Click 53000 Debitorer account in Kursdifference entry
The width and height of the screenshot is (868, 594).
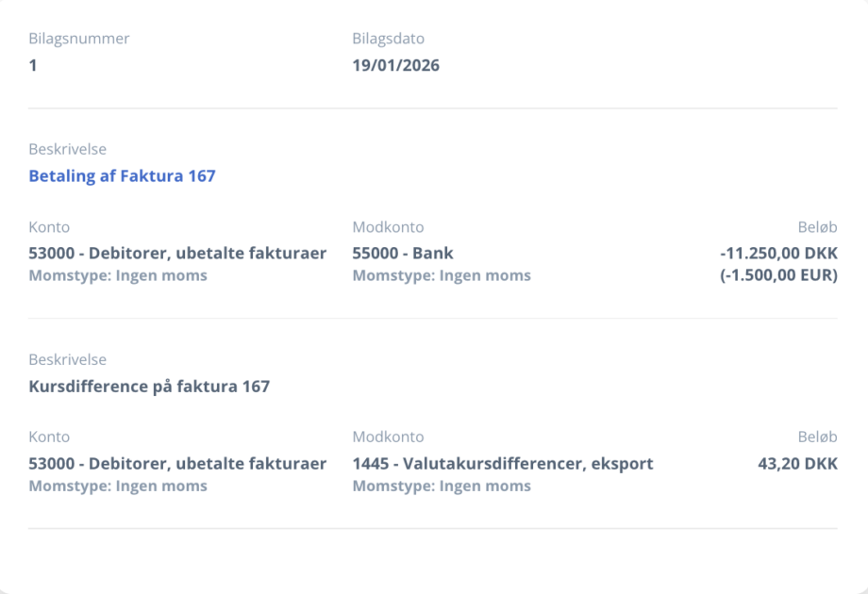(177, 464)
